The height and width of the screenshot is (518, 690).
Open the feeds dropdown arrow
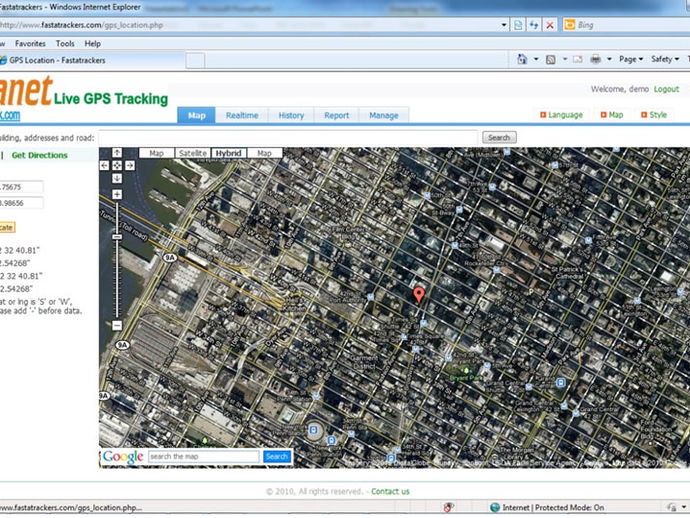565,59
